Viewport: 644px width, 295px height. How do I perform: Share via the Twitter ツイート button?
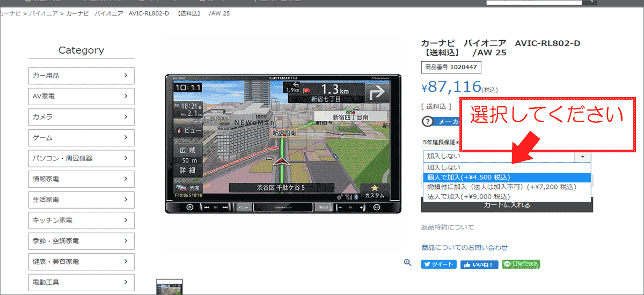438,264
